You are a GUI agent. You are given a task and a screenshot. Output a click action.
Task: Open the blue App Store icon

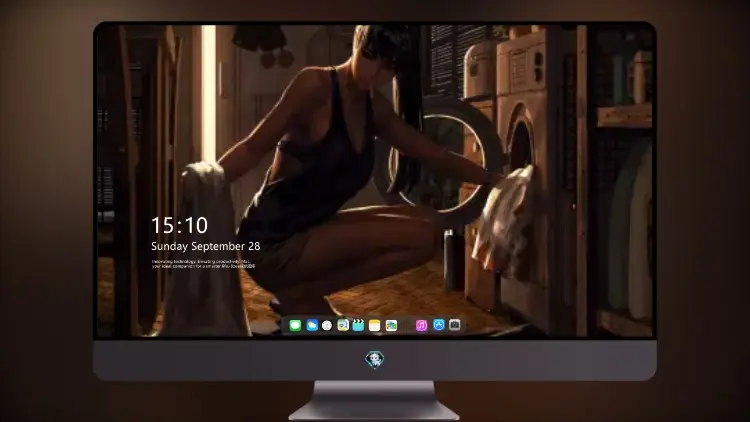[439, 325]
